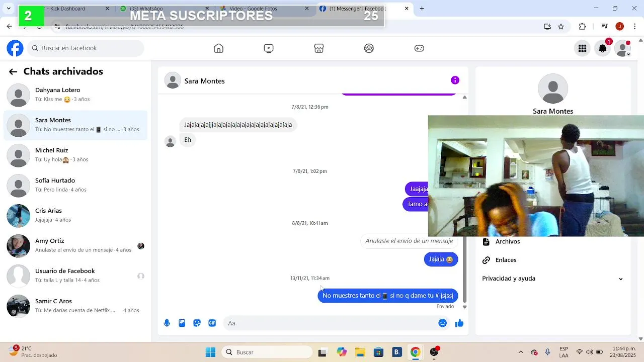This screenshot has height=362, width=644.
Task: Open the Facebook menu grid icon
Action: pos(582,48)
